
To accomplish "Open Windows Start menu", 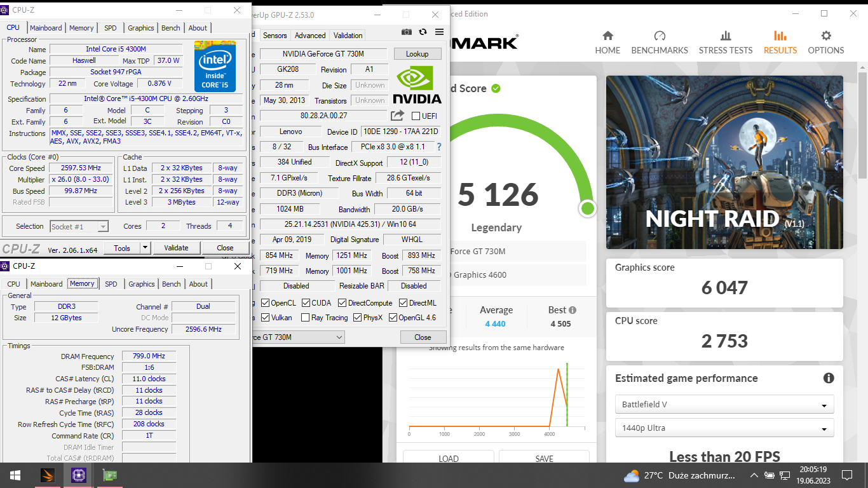I will [15, 475].
